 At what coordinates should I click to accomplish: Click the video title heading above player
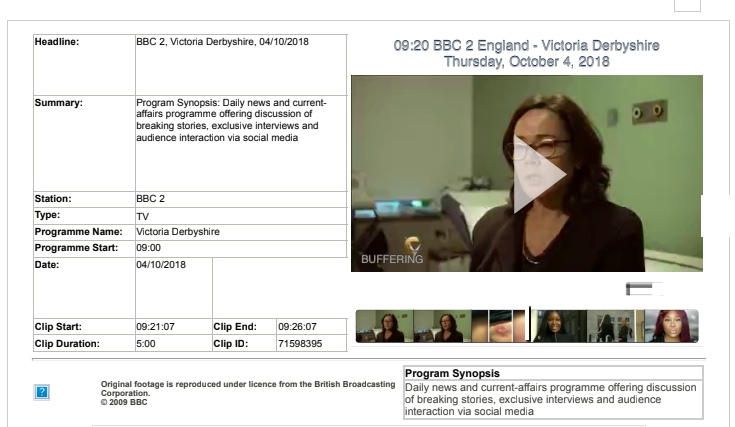526,54
